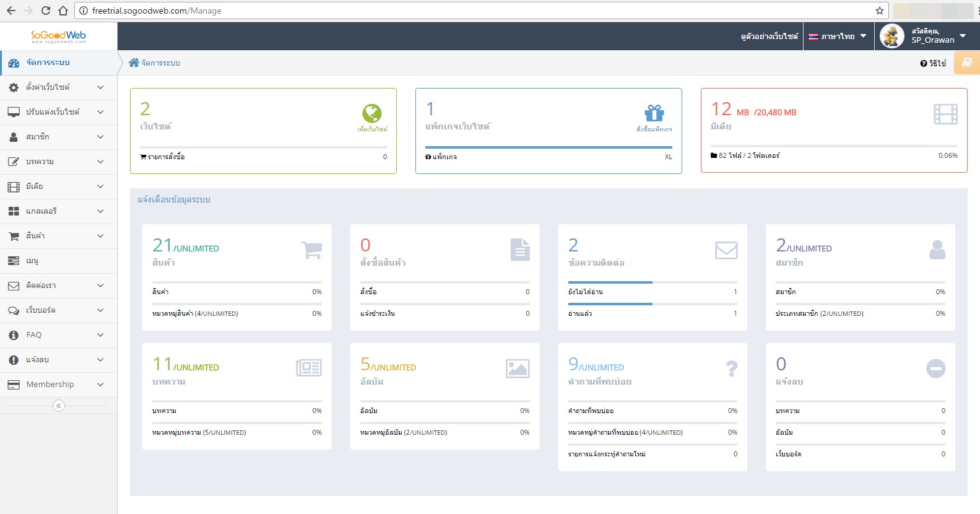The width and height of the screenshot is (980, 514).
Task: Click the shopping cart icon in sidebar
Action: (14, 236)
